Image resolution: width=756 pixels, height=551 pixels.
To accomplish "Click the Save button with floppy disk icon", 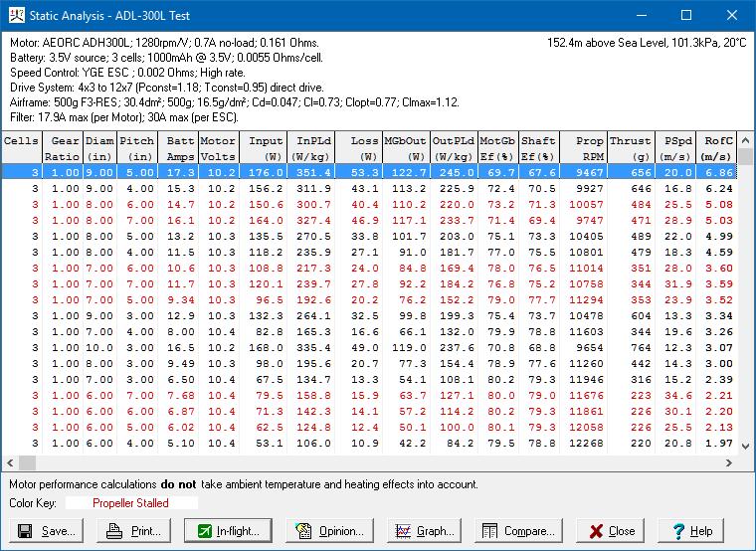I will pos(48,531).
